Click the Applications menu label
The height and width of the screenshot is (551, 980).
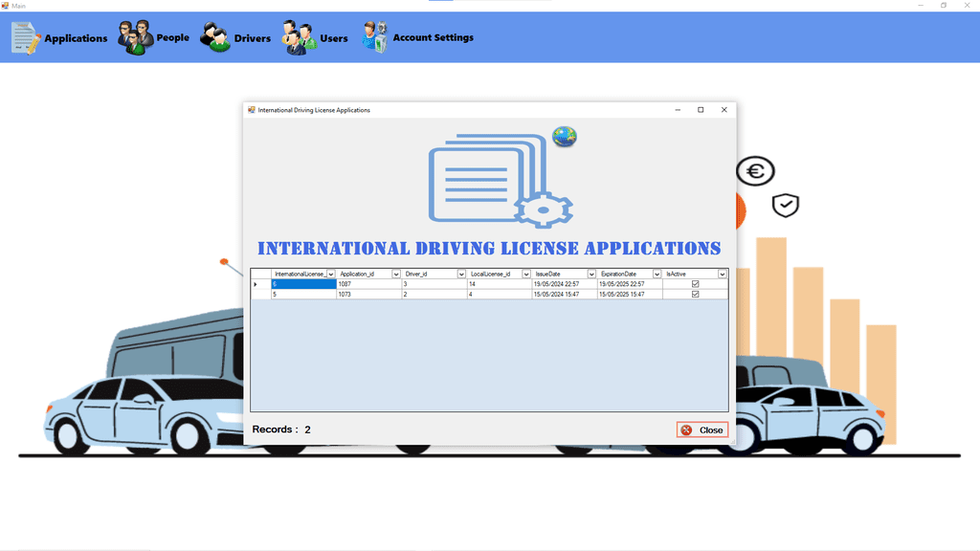[76, 38]
